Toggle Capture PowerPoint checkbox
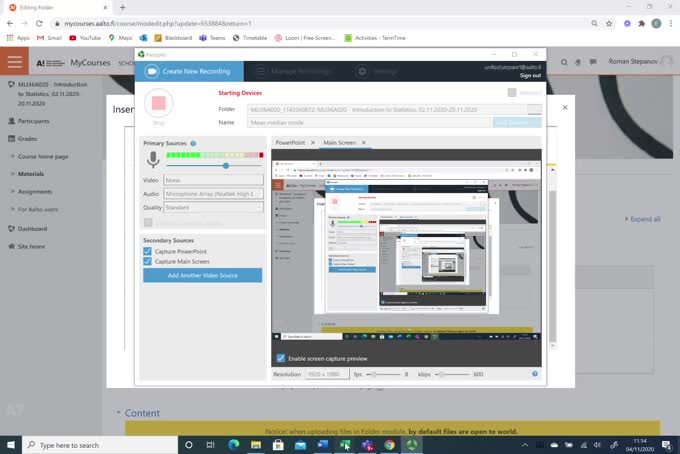680x454 pixels. [x=148, y=251]
